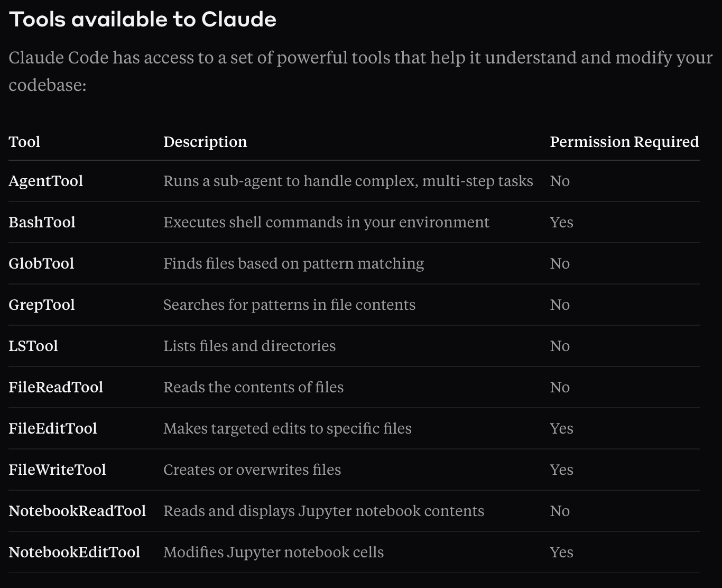Select the FileEditTool row name
Screen dimensions: 722x588
click(53, 428)
